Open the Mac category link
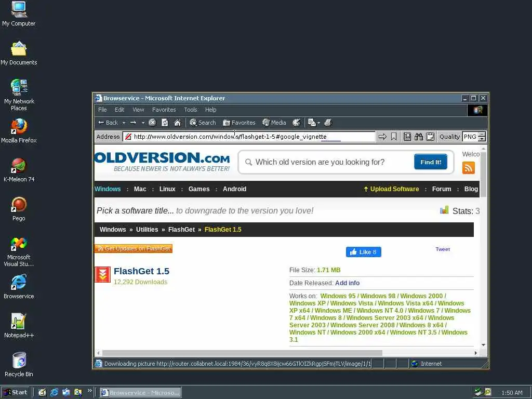532x399 pixels. pyautogui.click(x=140, y=189)
